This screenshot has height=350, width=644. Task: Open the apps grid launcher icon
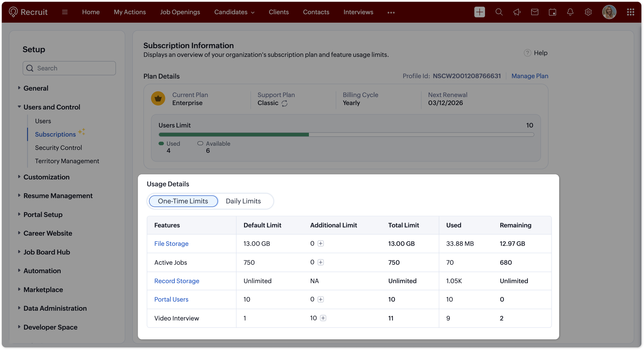click(x=630, y=12)
